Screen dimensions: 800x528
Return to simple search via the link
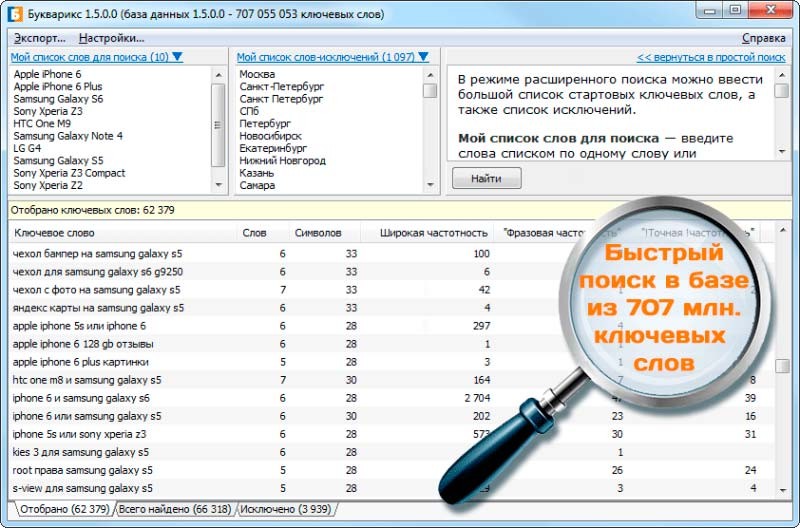coord(710,58)
